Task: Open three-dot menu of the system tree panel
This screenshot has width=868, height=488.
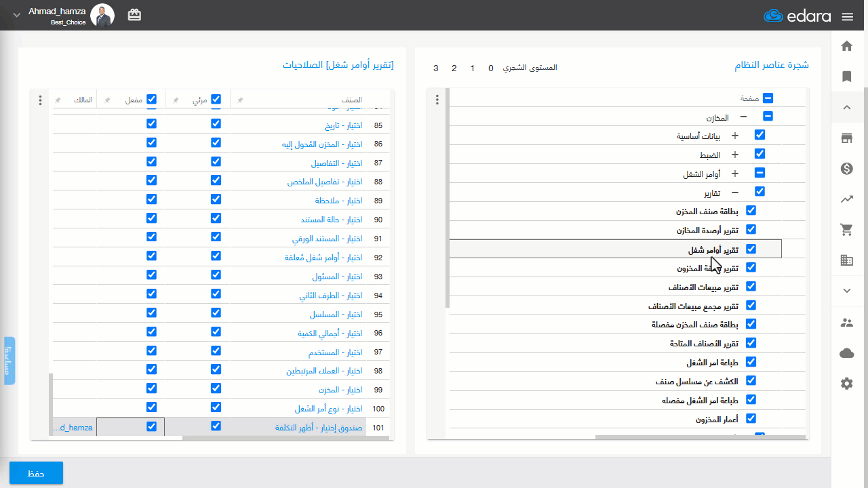Action: [x=437, y=100]
